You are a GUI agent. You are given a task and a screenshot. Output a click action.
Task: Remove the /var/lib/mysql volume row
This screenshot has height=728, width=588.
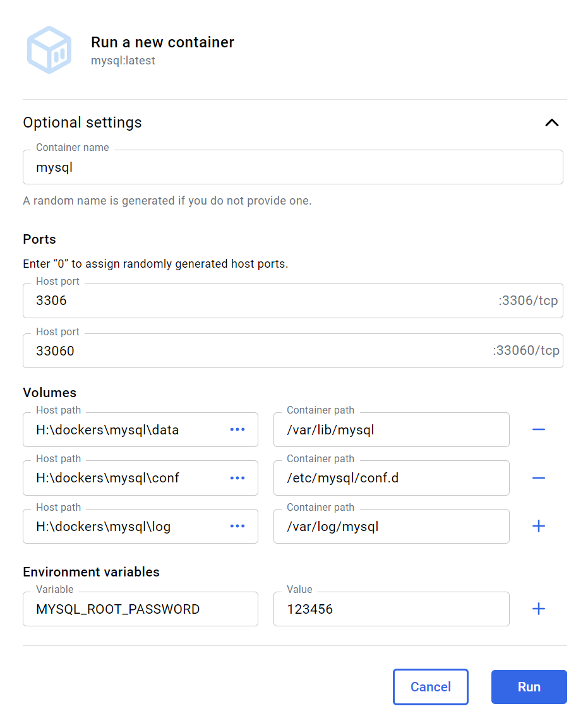pyautogui.click(x=538, y=429)
